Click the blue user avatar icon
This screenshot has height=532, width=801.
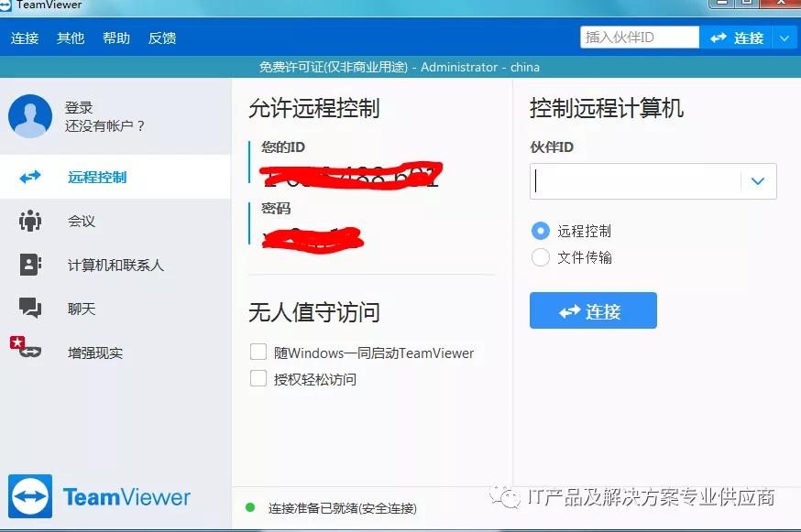coord(30,116)
